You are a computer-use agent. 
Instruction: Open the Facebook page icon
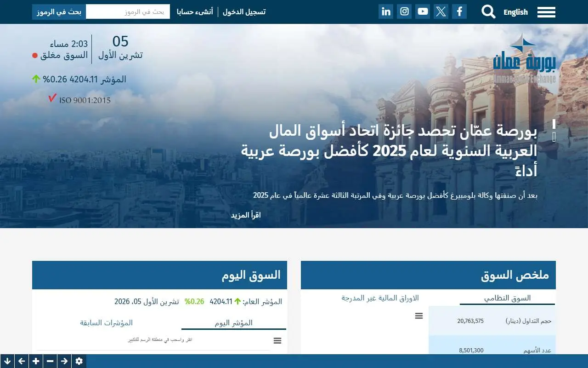pos(459,11)
